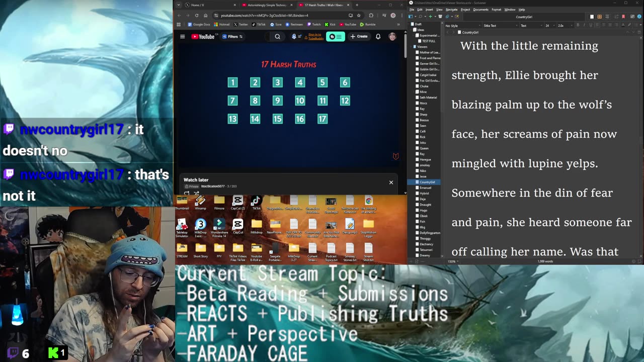
Task: Click Scrivener trash icon in toolbar
Action: pyautogui.click(x=440, y=17)
